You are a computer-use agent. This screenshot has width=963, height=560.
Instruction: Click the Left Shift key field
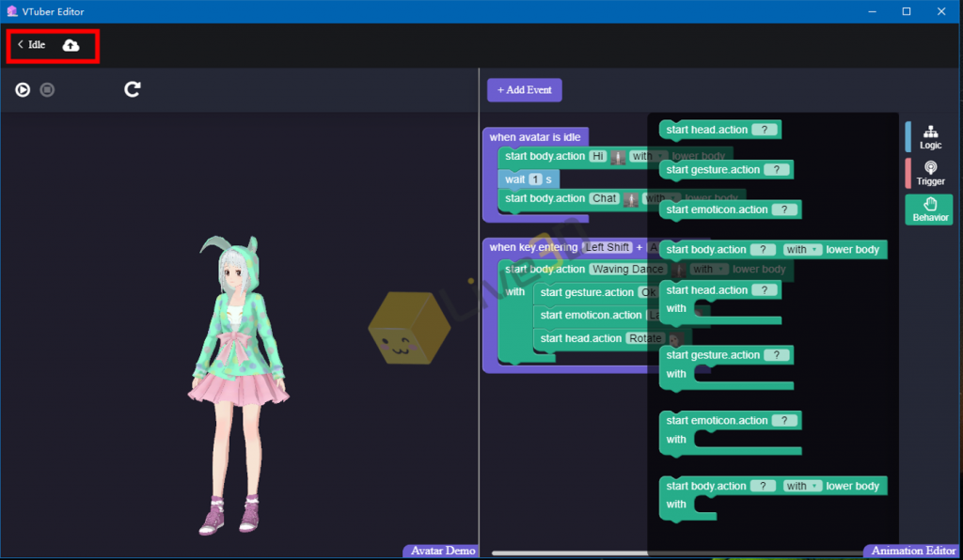[x=608, y=247]
